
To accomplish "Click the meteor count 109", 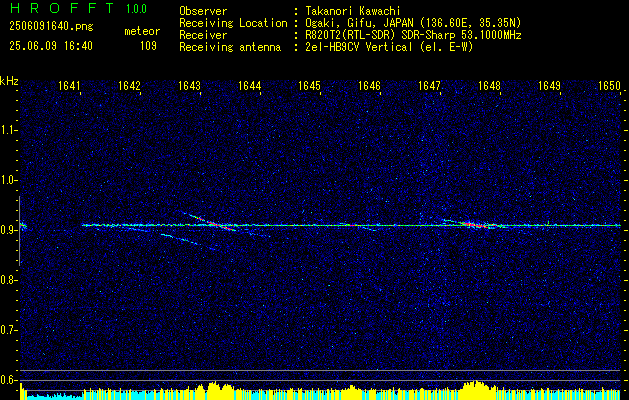I will pyautogui.click(x=148, y=46).
